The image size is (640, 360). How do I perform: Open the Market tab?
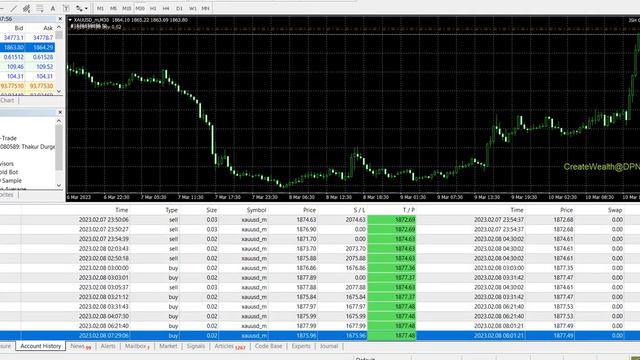(x=168, y=346)
